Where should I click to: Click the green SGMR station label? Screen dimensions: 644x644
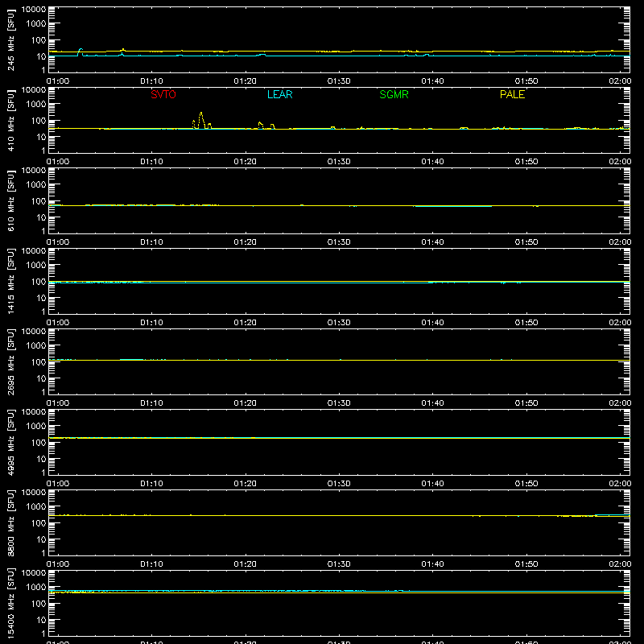point(394,94)
